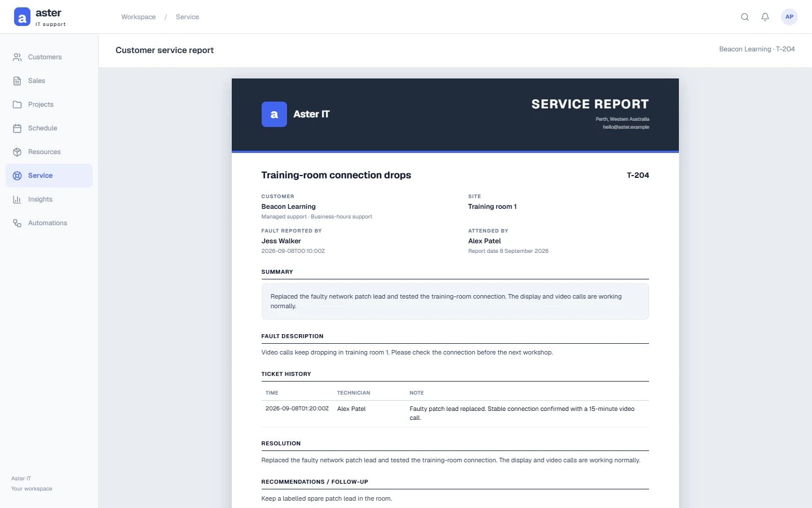
Task: Open Automations section label
Action: [47, 223]
